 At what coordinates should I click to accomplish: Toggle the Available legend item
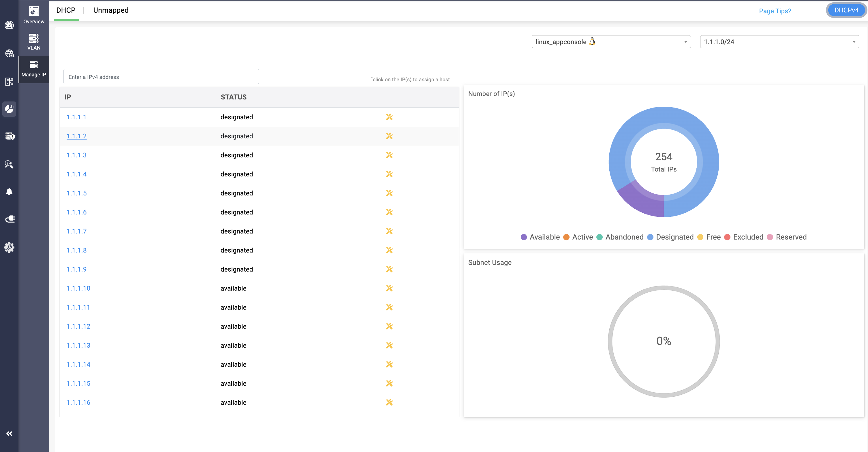pyautogui.click(x=540, y=237)
